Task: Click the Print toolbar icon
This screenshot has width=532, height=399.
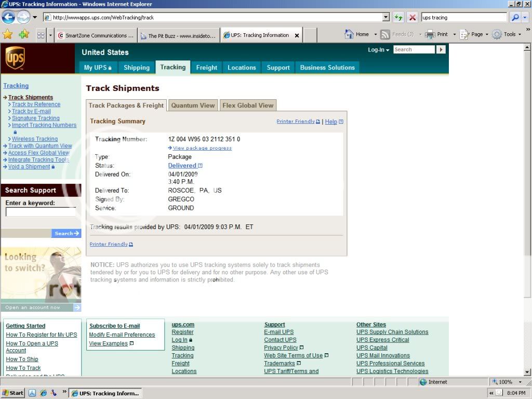Action: 430,34
